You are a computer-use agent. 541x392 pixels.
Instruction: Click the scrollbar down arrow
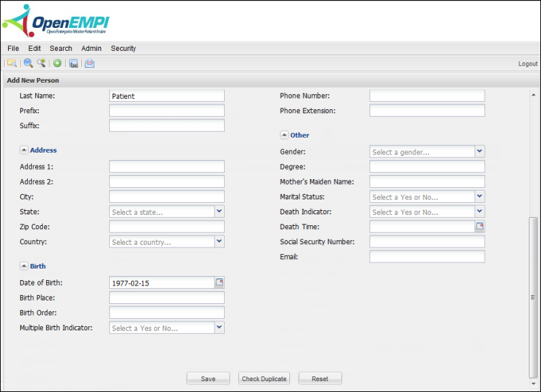(x=534, y=383)
